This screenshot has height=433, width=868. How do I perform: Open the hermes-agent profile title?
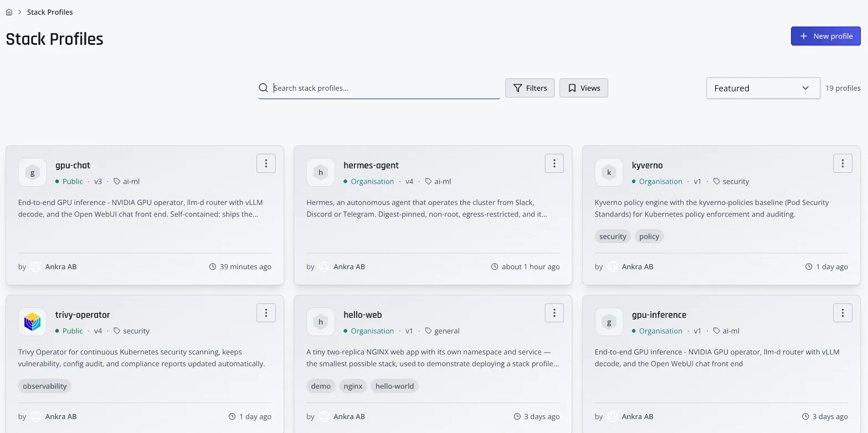[x=371, y=165]
